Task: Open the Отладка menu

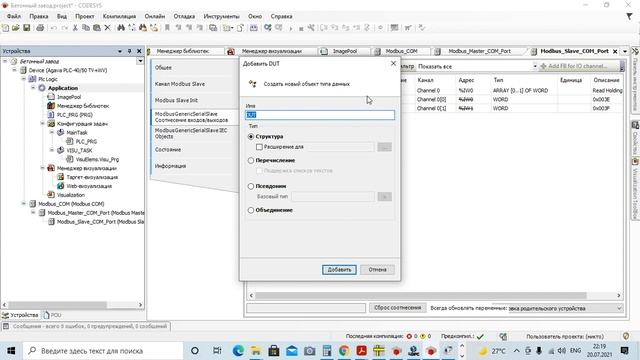Action: click(184, 16)
